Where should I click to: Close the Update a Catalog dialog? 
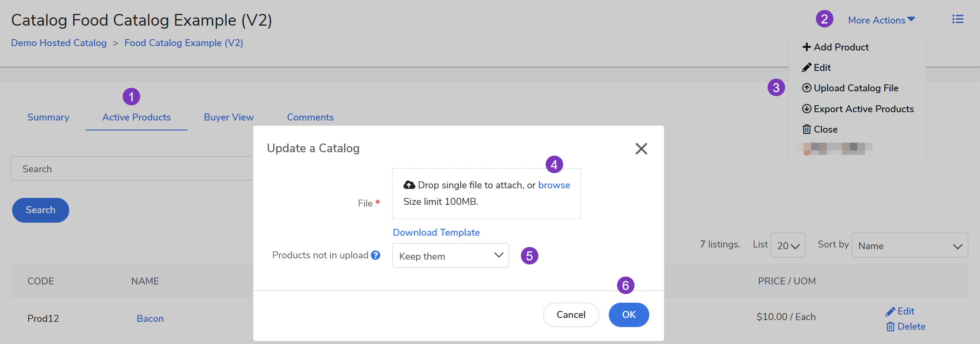pyautogui.click(x=641, y=149)
